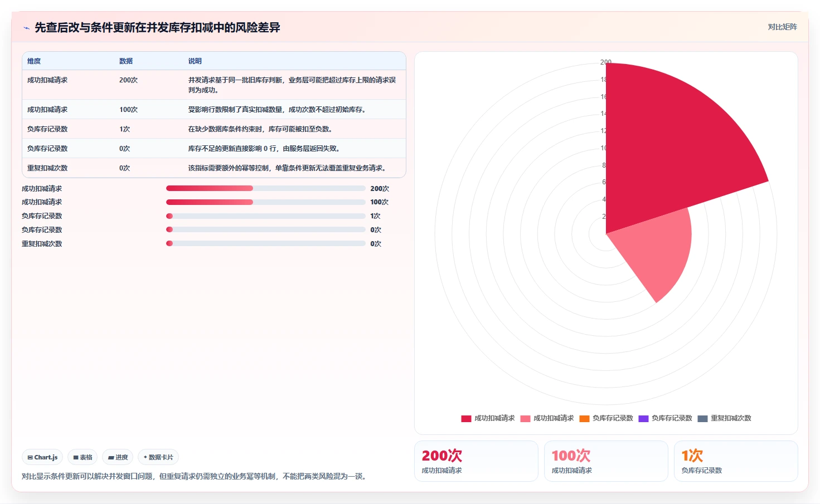Open the 100次 成功扣减请求 stat card

[606, 461]
